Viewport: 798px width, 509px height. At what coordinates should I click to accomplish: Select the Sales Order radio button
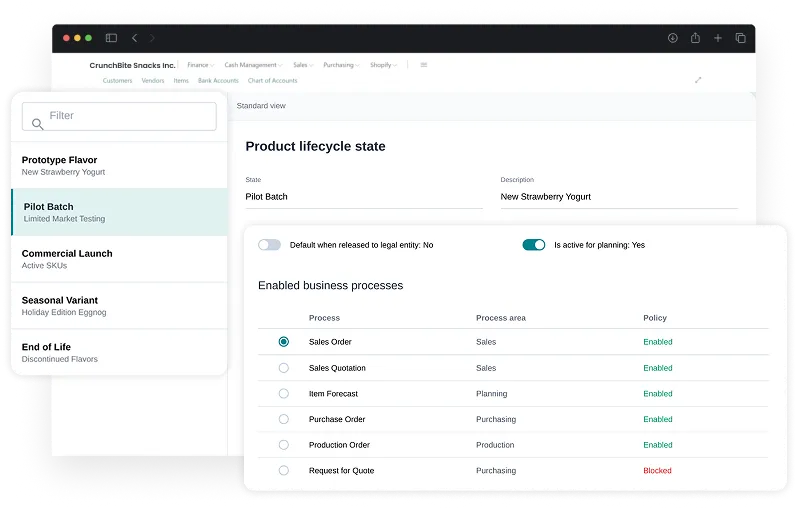click(283, 342)
